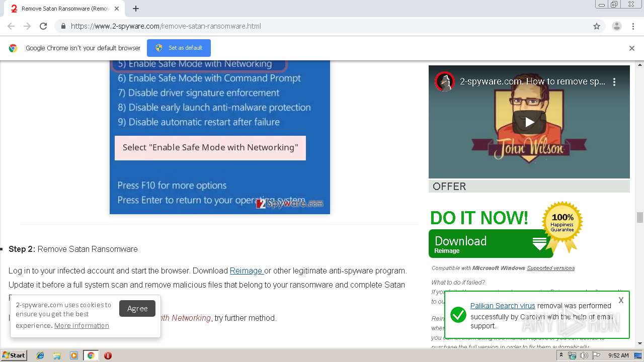Click DO IT NOW! heading
Viewport: 644px width, 362px height.
pyautogui.click(x=479, y=218)
